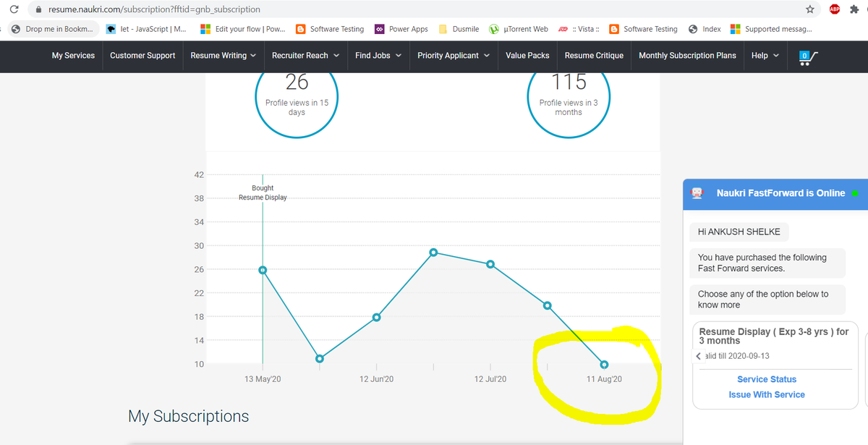
Task: Open Resume Critique page
Action: pyautogui.click(x=594, y=56)
